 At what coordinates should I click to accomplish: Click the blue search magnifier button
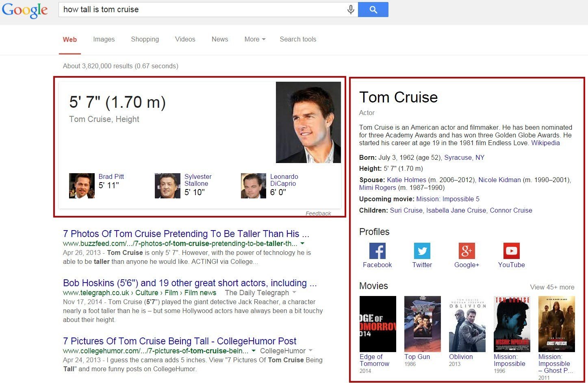(x=373, y=10)
